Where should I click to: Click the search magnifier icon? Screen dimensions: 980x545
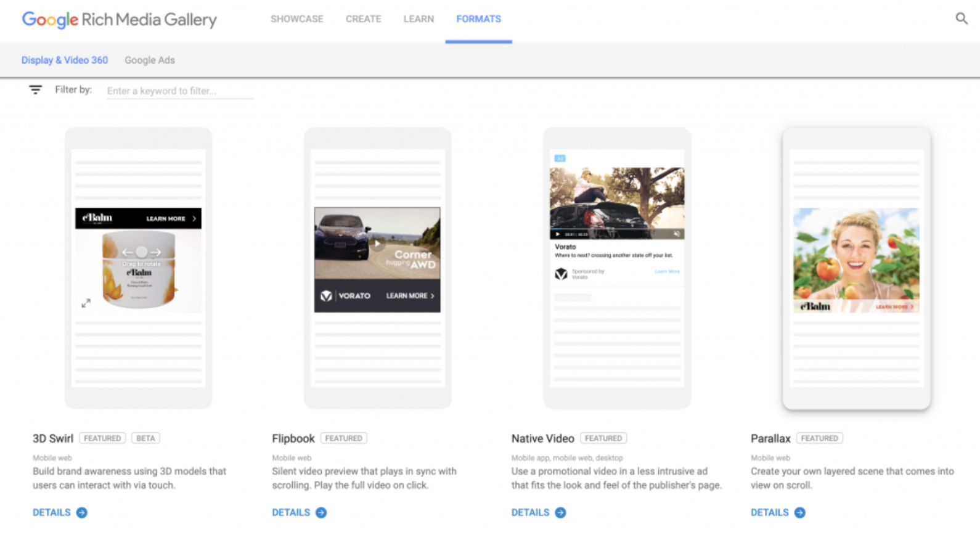coord(961,18)
